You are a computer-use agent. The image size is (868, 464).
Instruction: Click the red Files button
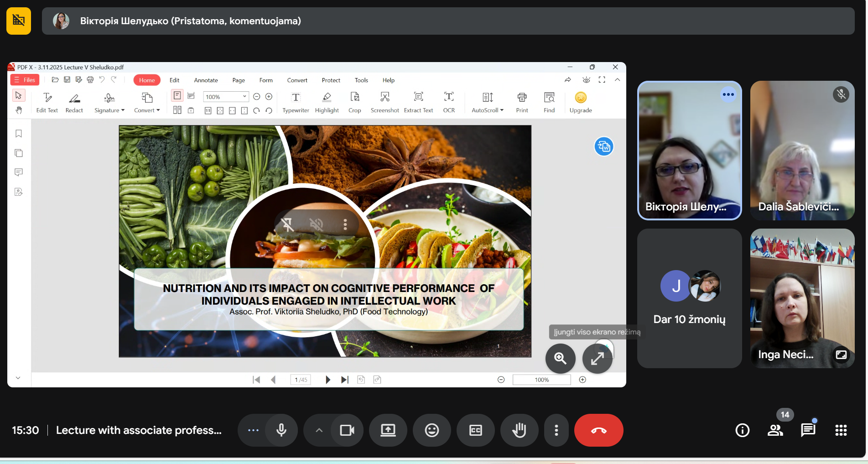25,80
